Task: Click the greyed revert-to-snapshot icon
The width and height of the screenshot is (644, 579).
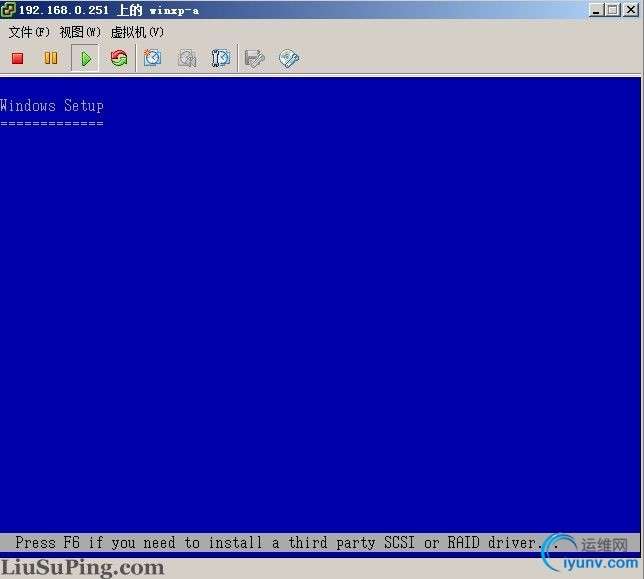Action: pos(187,58)
